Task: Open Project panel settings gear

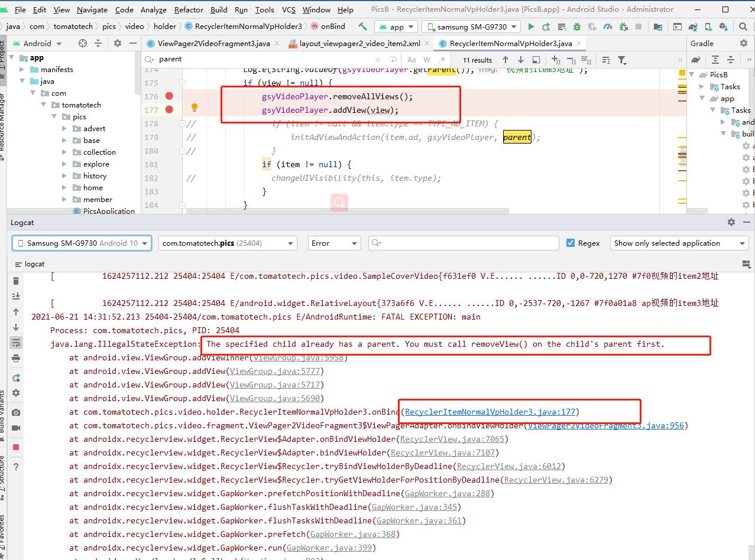Action: coord(118,43)
